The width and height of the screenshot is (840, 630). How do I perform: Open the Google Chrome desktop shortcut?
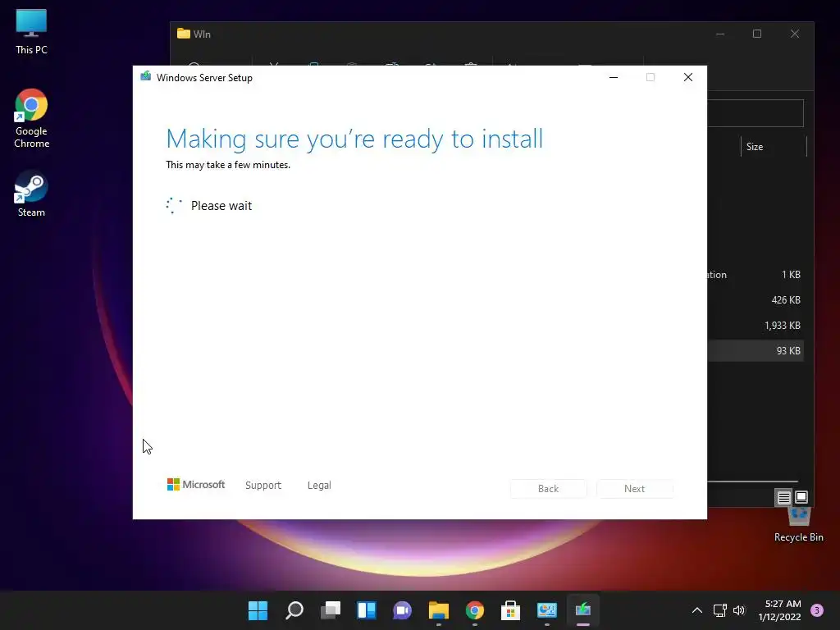(x=31, y=118)
